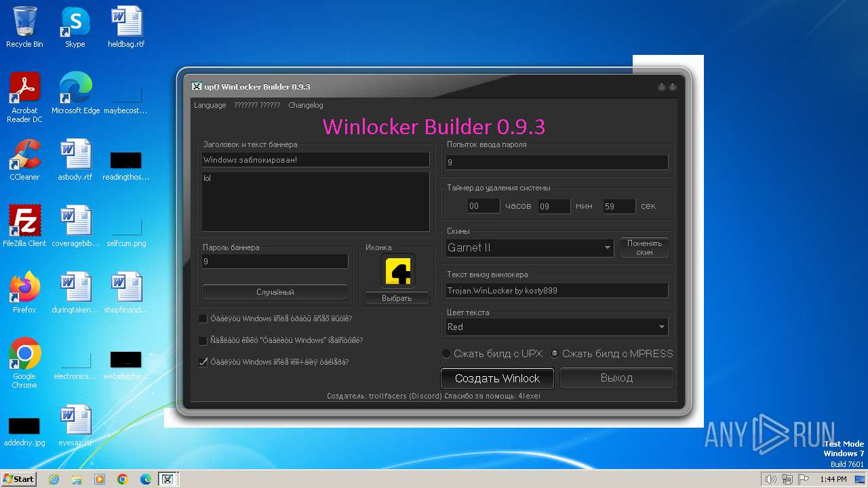Open the question-marks menu item
The height and width of the screenshot is (488, 868).
pos(257,105)
